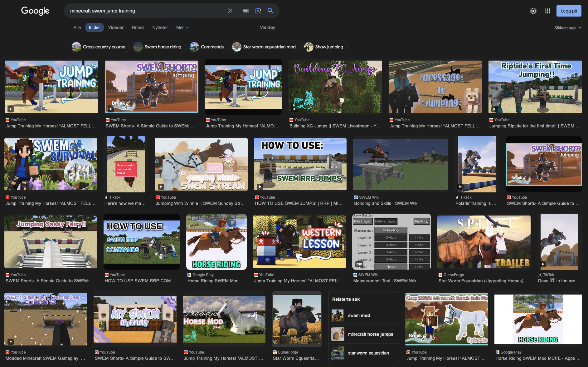Click the Google logo

click(35, 11)
